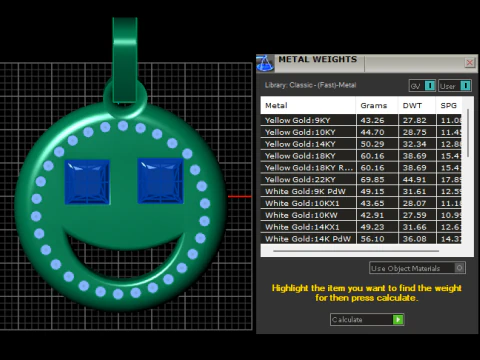Click the 50.29 grams value
Viewport: 480px width, 360px height.
372,144
